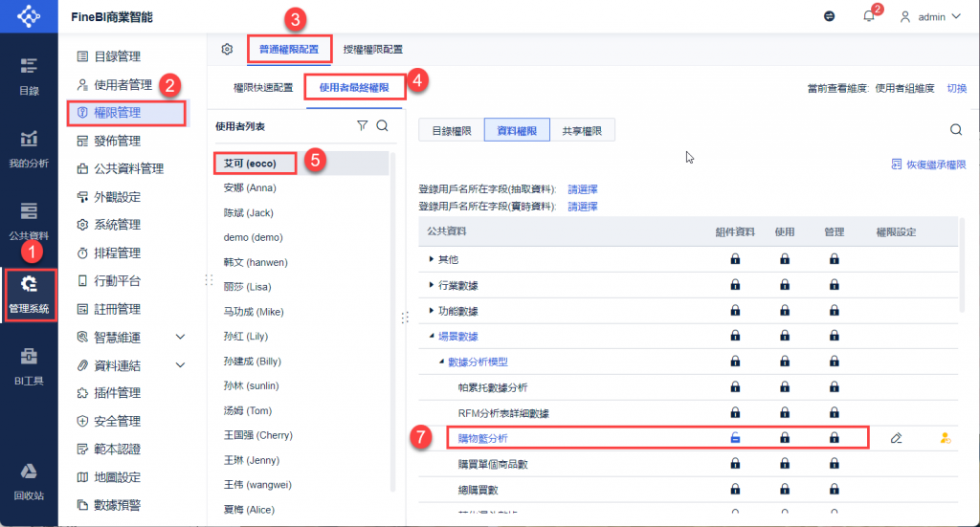
Task: Toggle the 管理 lock for 帕累托數據分析
Action: [x=834, y=387]
